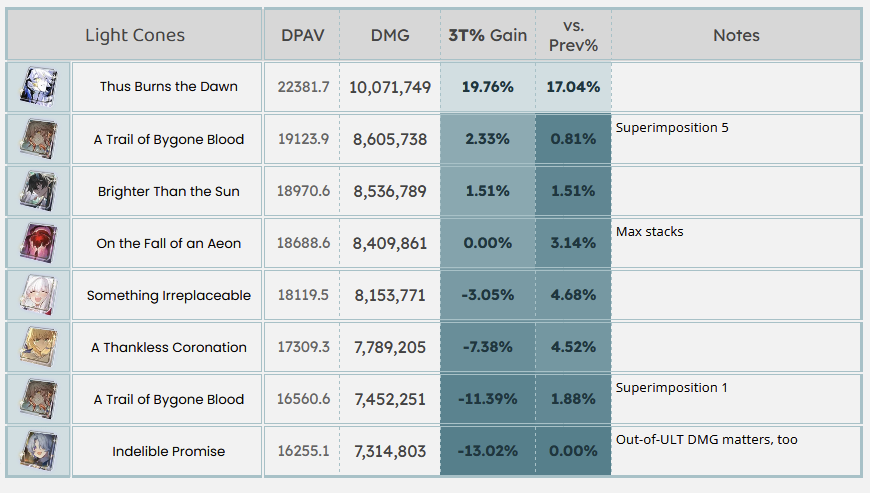
Task: Click the -13.02% gain cell
Action: 488,452
